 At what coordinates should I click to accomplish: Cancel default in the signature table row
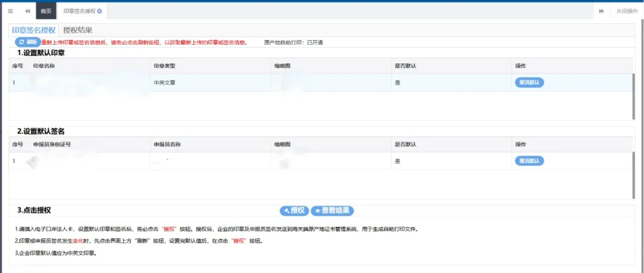[x=529, y=161]
